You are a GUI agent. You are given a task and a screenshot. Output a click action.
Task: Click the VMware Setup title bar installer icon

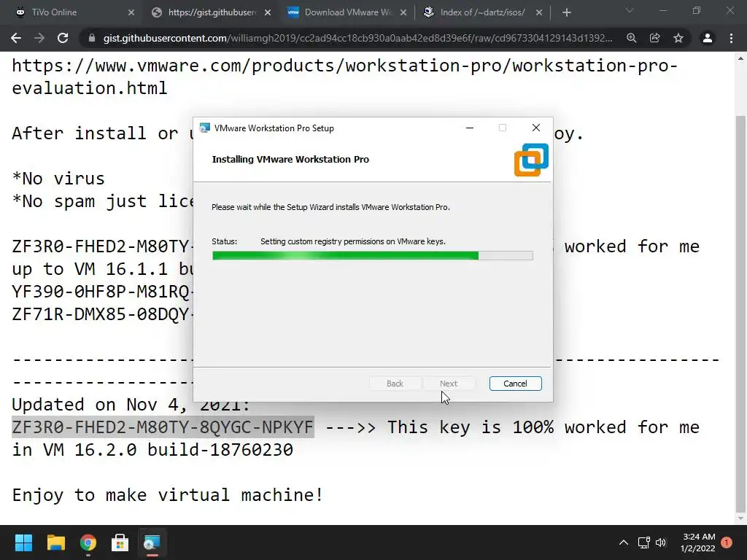tap(205, 128)
